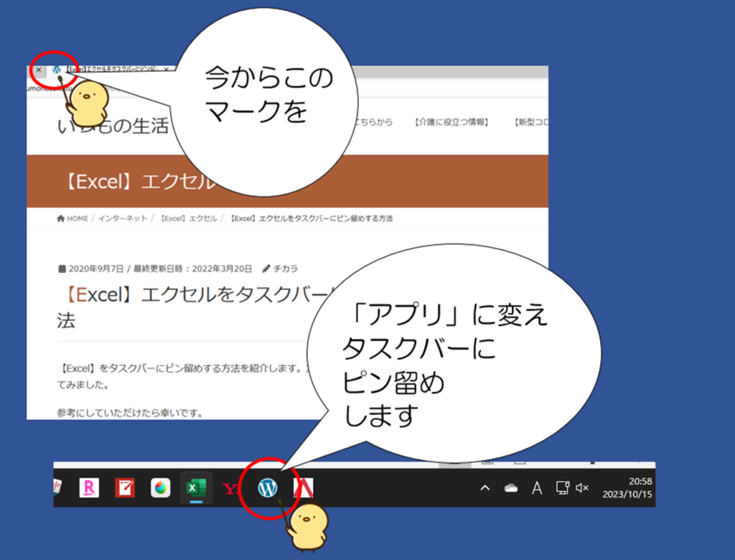Open the colorful circle app in taskbar
The width and height of the screenshot is (735, 560).
click(x=160, y=488)
